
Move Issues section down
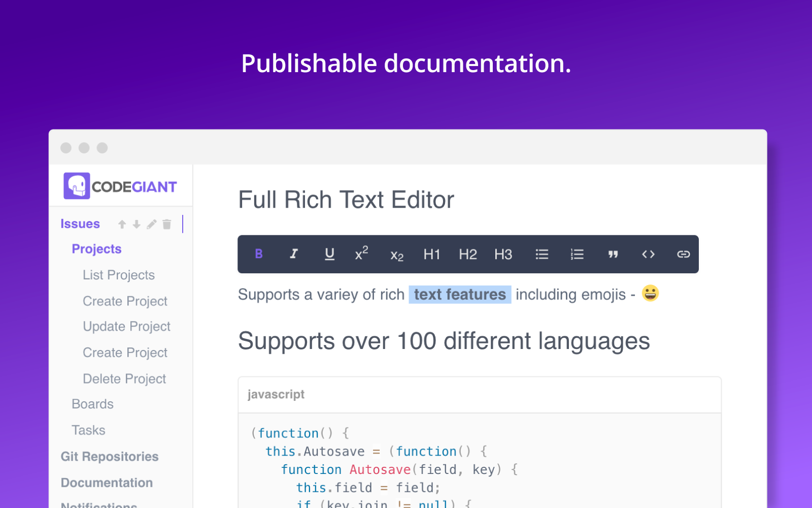137,225
